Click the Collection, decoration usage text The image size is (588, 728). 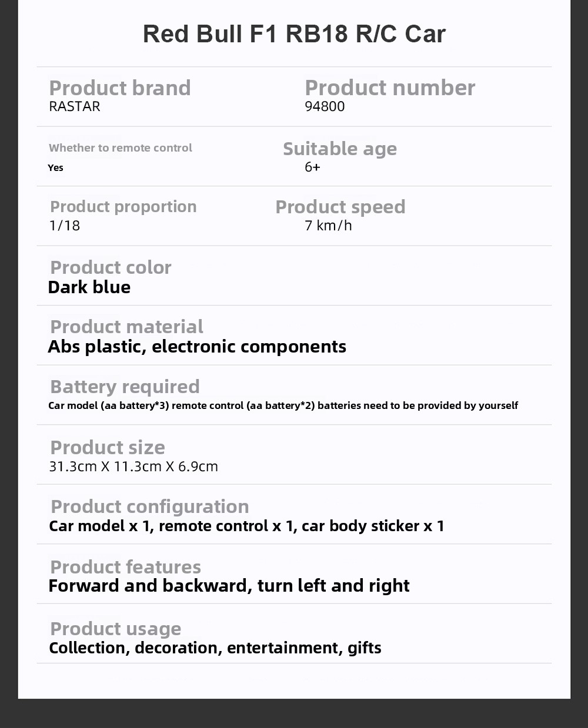click(215, 648)
